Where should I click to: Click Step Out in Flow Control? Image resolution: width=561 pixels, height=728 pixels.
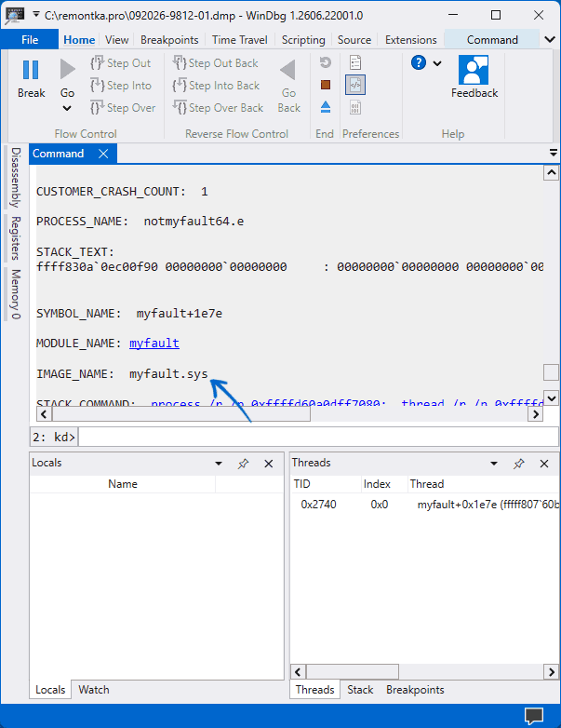[x=121, y=63]
